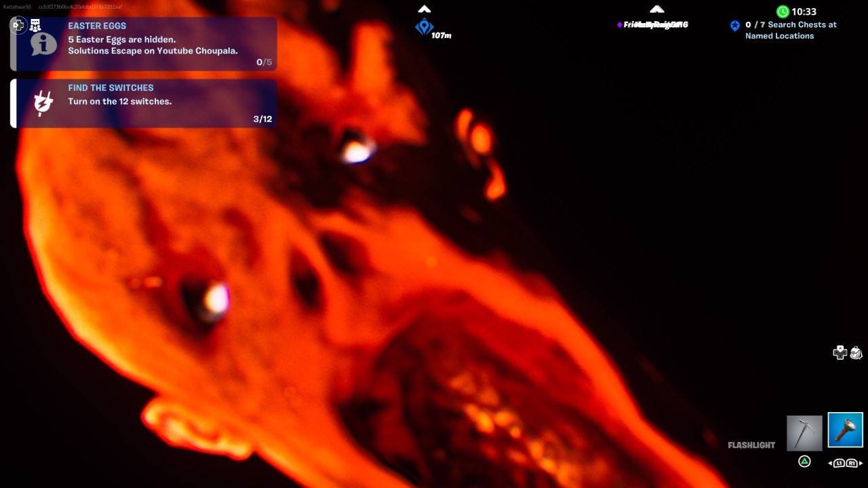The height and width of the screenshot is (488, 868).
Task: Select the Flashlight inventory slot
Action: pyautogui.click(x=845, y=430)
